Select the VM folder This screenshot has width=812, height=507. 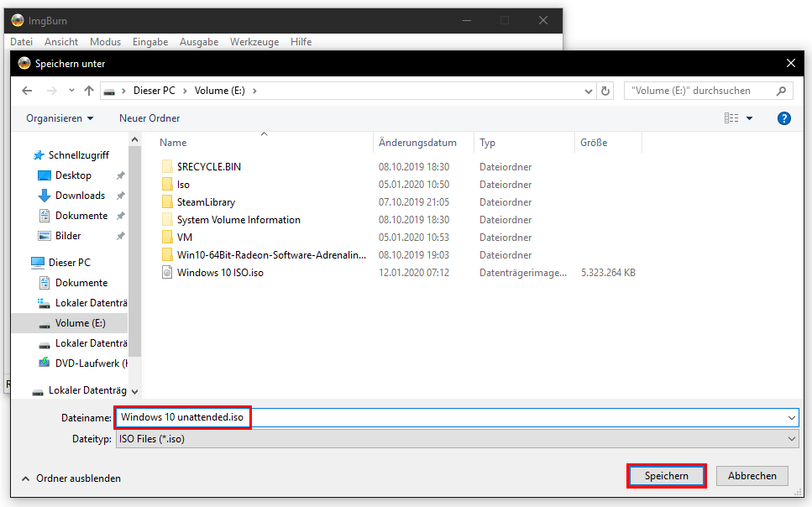click(185, 238)
